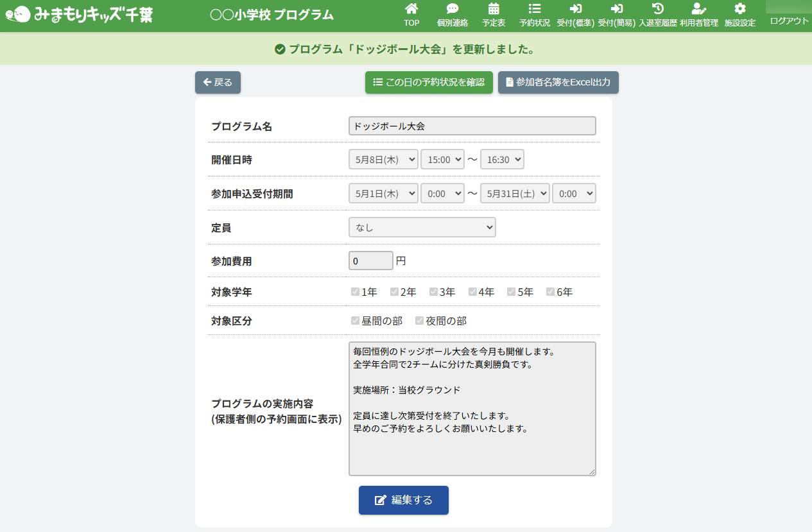Viewport: 812px width, 532px height.
Task: Open 個別連絡 chat bubble icon
Action: click(x=453, y=9)
